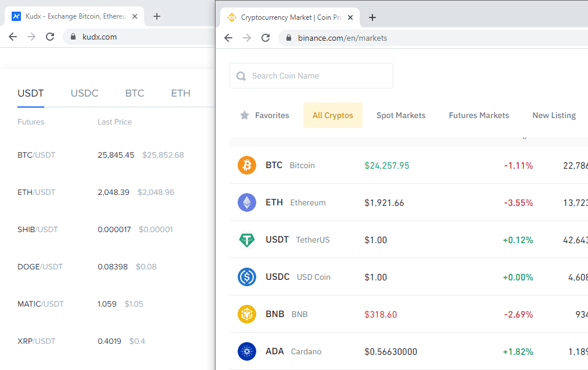Image resolution: width=588 pixels, height=370 pixels.
Task: Click the Ethereum coin icon
Action: tap(246, 202)
